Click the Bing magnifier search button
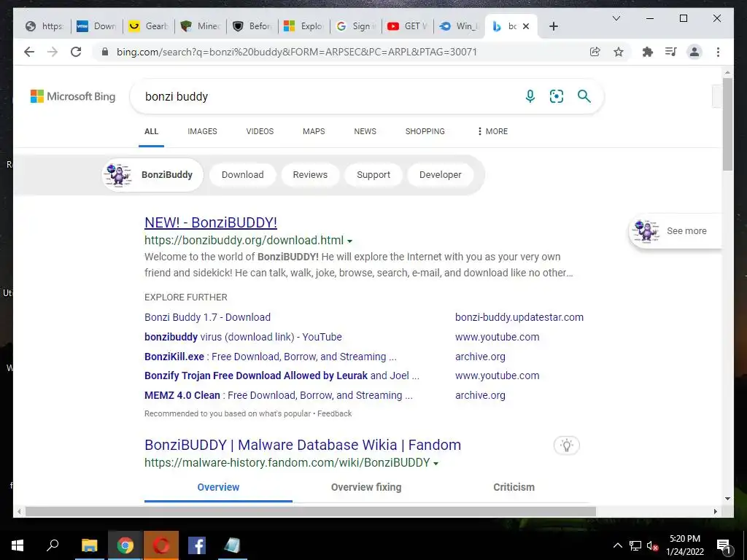Screen dimensions: 747x560 coord(584,96)
